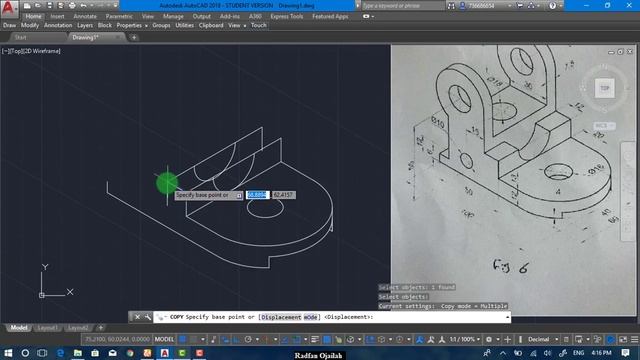The height and width of the screenshot is (360, 640).
Task: Open the Clipboard panel
Action: click(211, 25)
